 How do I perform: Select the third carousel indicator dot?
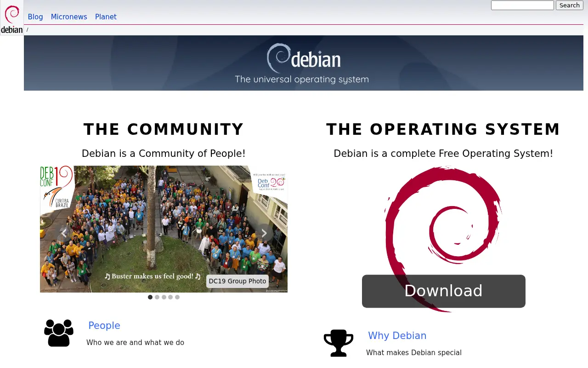[164, 297]
